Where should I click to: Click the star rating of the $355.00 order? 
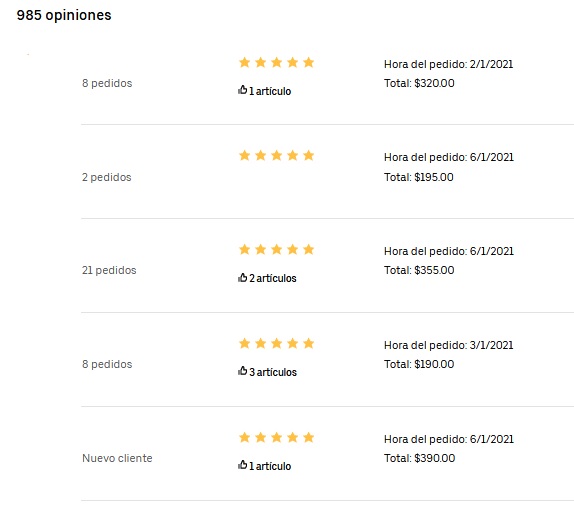pyautogui.click(x=276, y=250)
